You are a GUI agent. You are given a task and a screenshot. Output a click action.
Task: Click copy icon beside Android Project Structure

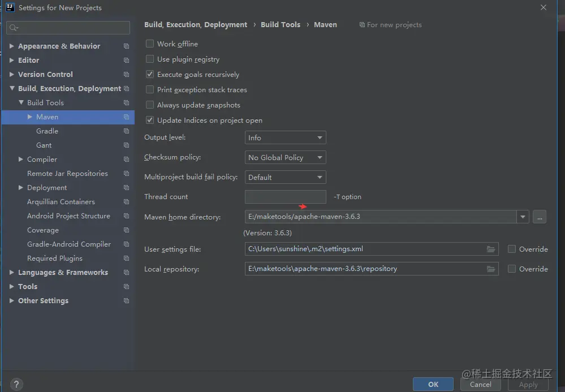point(126,216)
